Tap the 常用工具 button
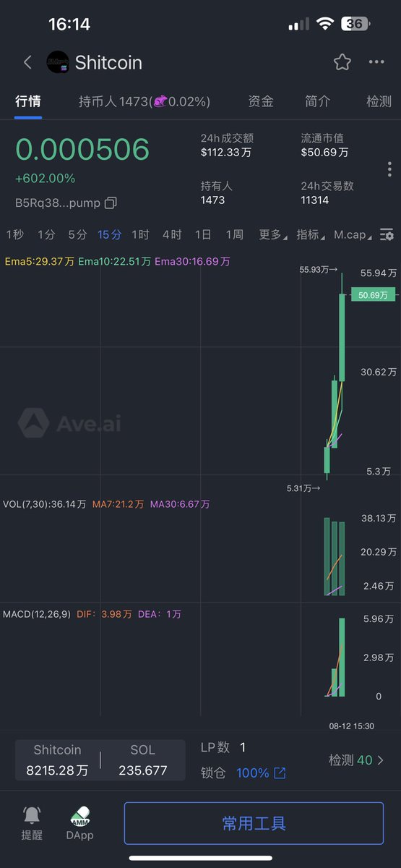The width and height of the screenshot is (401, 868). click(x=254, y=823)
